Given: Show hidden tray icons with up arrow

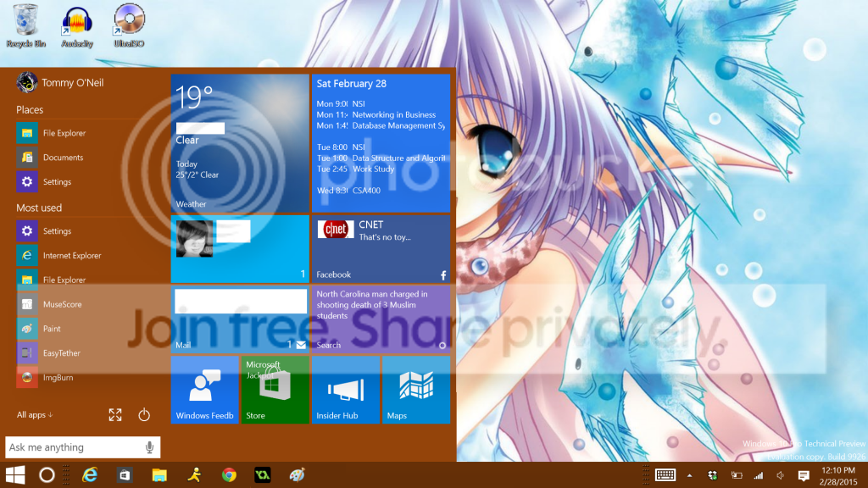Looking at the screenshot, I should click(689, 475).
